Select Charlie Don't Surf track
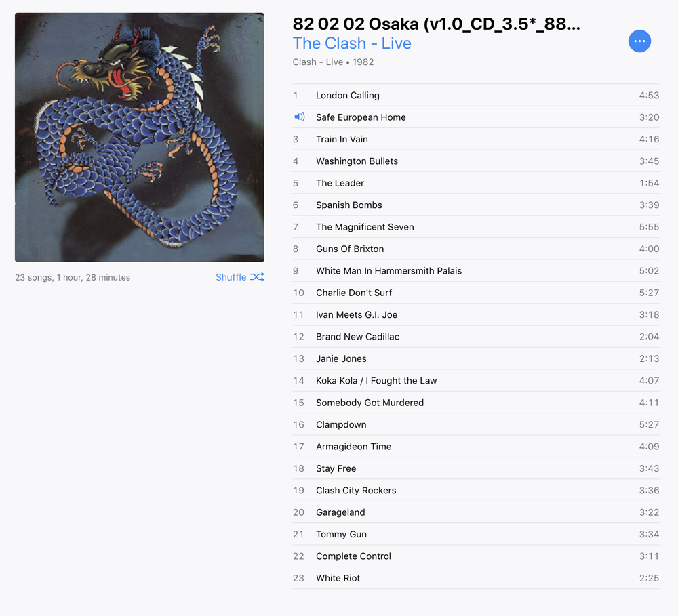The height and width of the screenshot is (616, 678). [476, 293]
